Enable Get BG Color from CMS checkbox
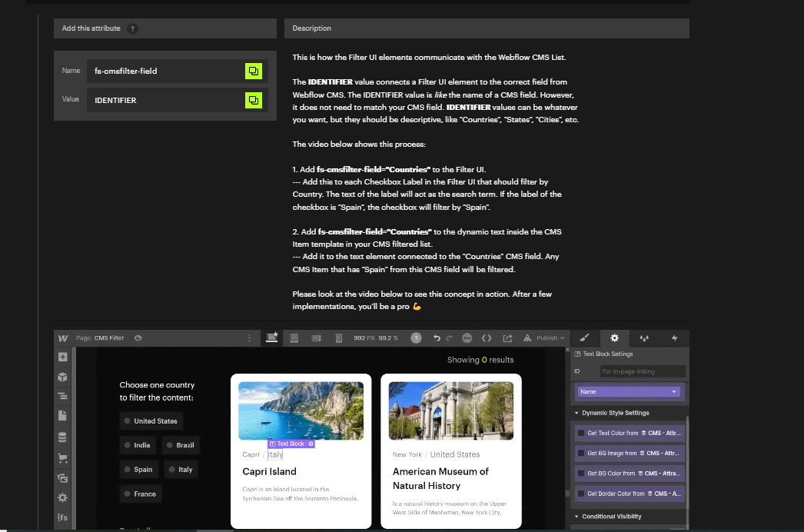The width and height of the screenshot is (804, 532). pos(581,474)
